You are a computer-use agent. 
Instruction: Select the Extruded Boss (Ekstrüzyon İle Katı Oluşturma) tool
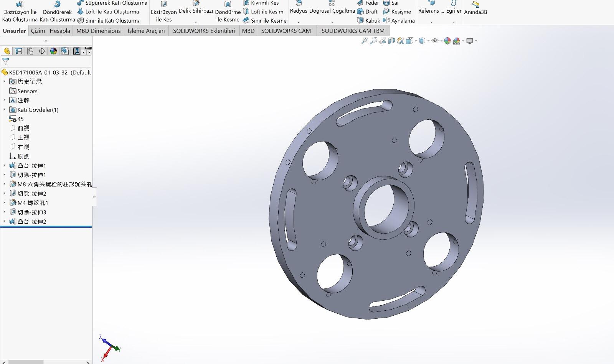[20, 12]
